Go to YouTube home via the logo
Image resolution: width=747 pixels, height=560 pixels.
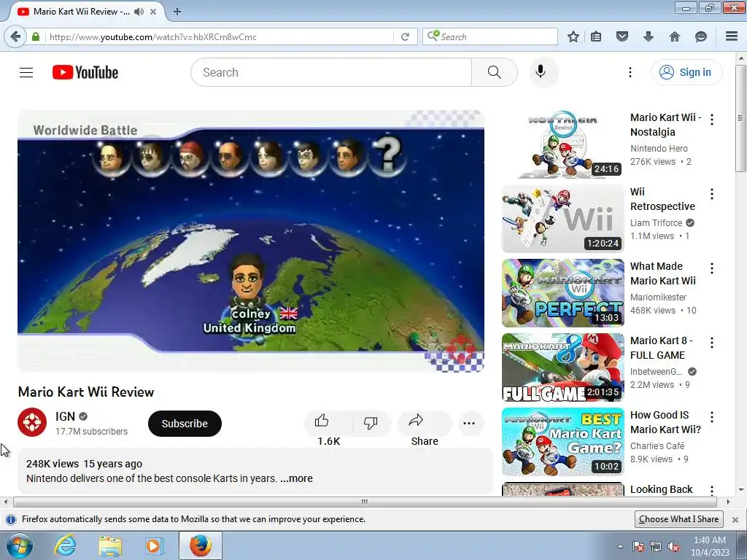point(85,72)
